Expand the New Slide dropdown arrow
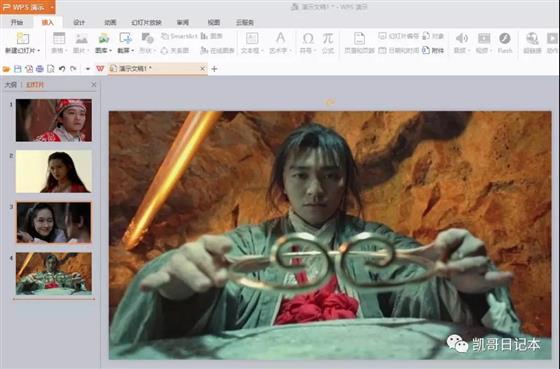 click(x=39, y=51)
